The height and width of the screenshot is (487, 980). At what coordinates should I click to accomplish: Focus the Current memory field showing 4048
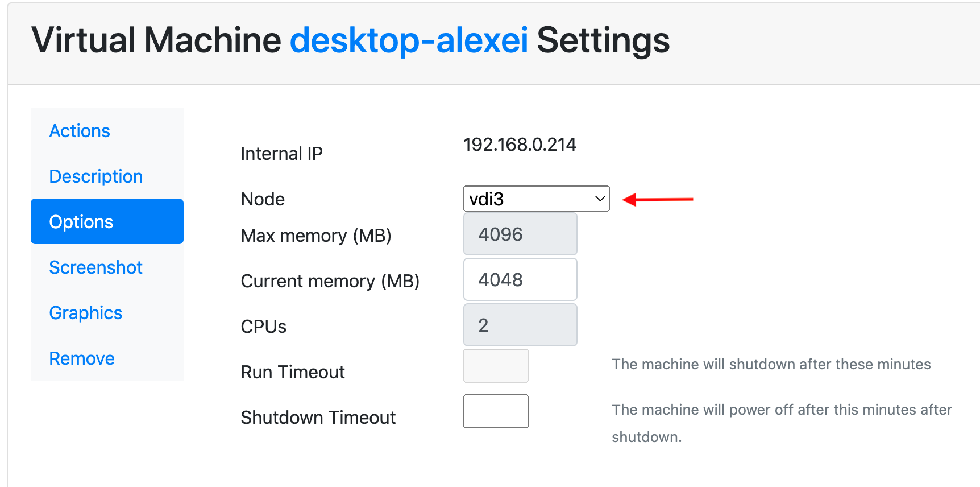[520, 279]
